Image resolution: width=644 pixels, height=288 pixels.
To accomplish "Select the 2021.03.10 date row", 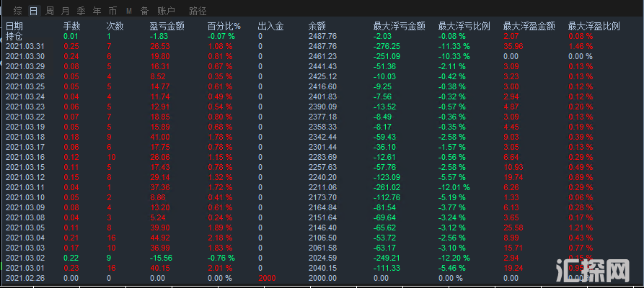I will click(25, 197).
